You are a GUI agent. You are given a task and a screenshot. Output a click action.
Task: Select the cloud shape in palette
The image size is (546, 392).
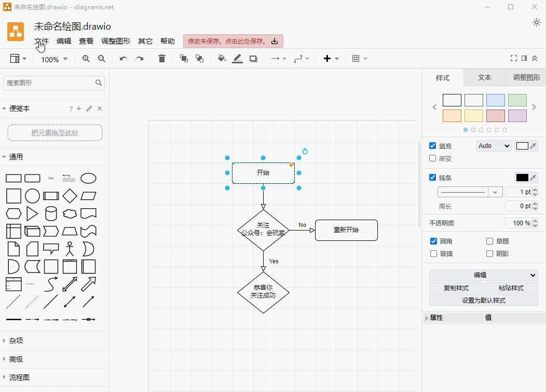tap(70, 213)
